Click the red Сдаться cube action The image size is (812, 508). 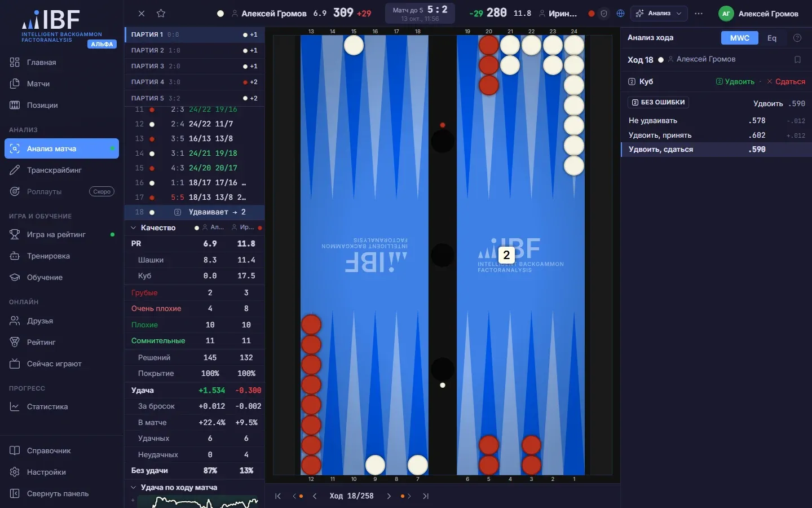point(786,82)
